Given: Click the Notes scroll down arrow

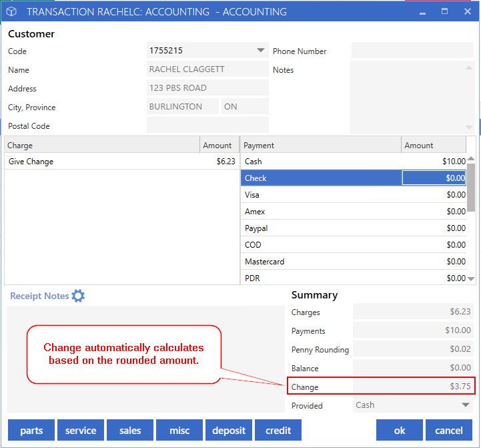Looking at the screenshot, I should (x=469, y=127).
